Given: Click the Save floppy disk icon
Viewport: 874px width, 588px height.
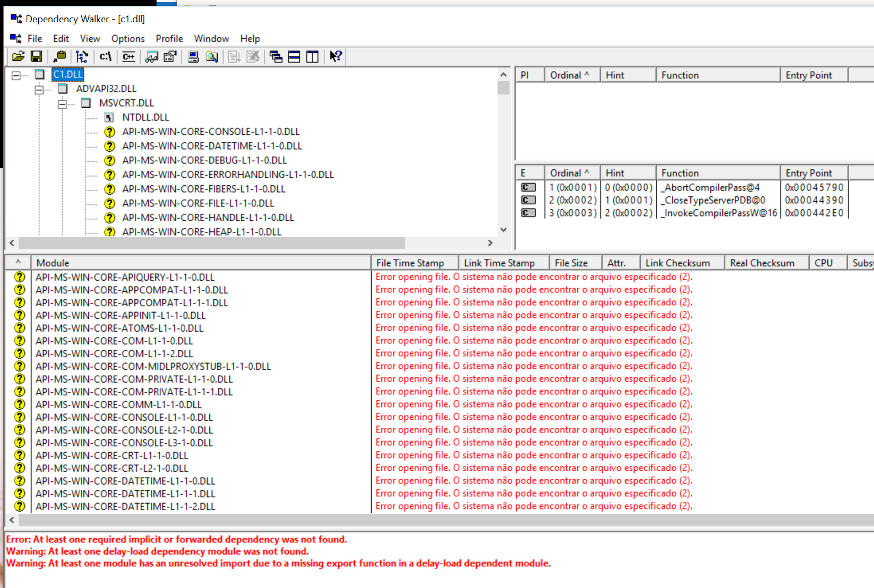Looking at the screenshot, I should pos(37,56).
